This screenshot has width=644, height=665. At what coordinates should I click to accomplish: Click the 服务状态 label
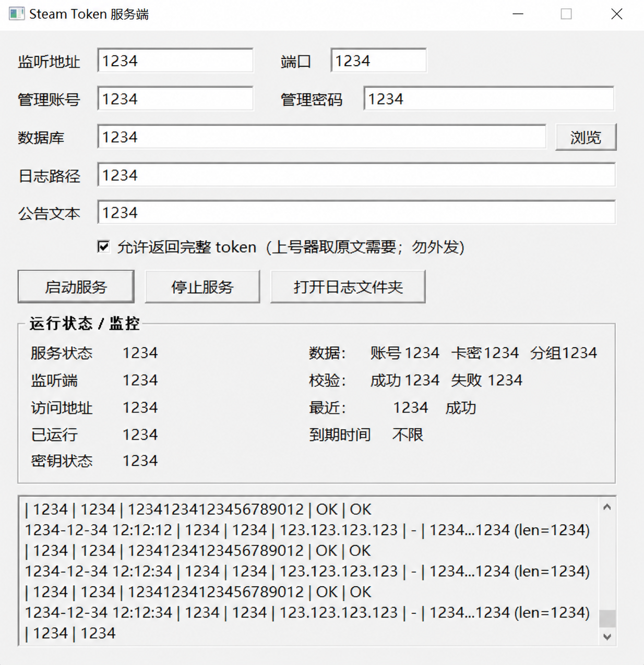62,353
